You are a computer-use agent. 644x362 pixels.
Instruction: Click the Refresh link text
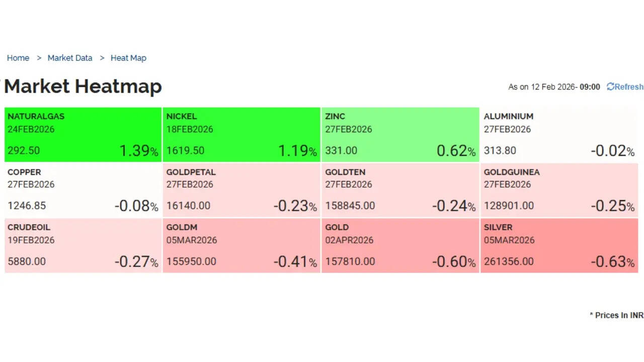click(x=629, y=86)
